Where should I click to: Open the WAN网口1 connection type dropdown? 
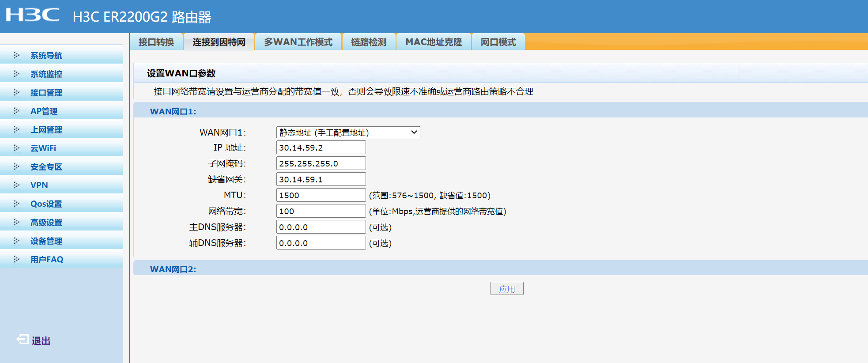[x=348, y=132]
